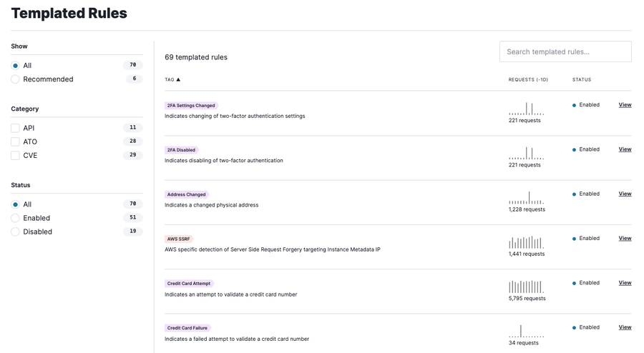This screenshot has width=644, height=353.
Task: Click the 2FA Settings Changed tag
Action: pos(191,105)
